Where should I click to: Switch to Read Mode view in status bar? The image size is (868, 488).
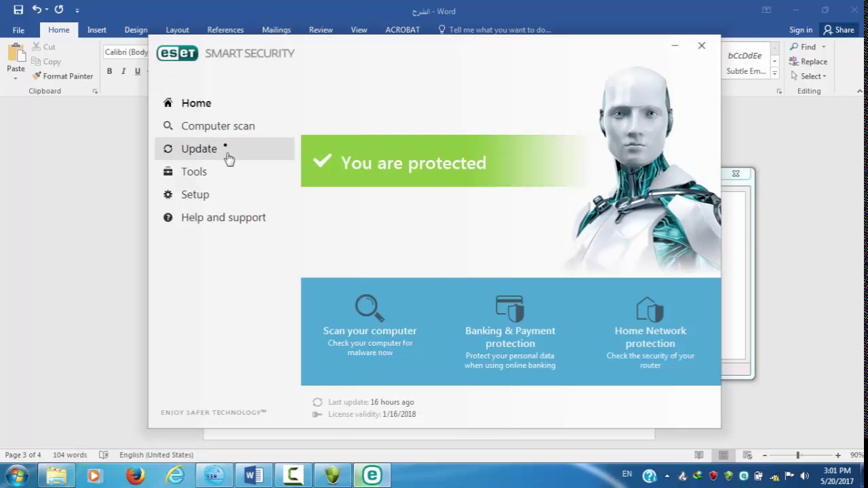[x=699, y=455]
